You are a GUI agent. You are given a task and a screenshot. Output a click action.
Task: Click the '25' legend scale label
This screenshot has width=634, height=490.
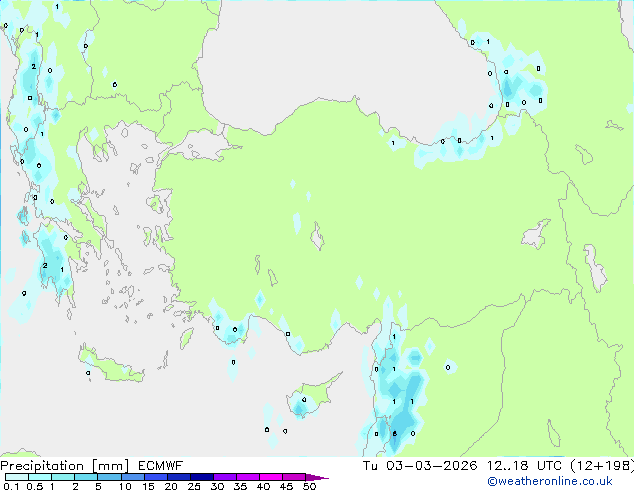194,486
